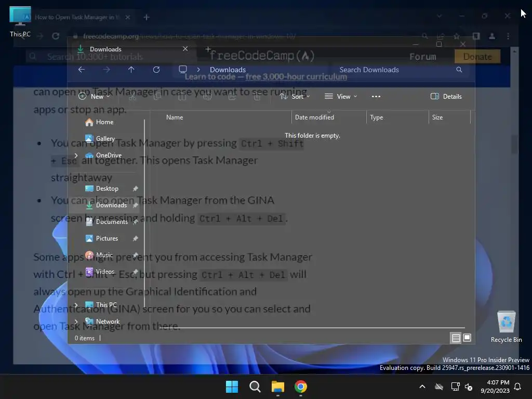The width and height of the screenshot is (532, 399).
Task: Add a new File Explorer tab
Action: point(208,49)
